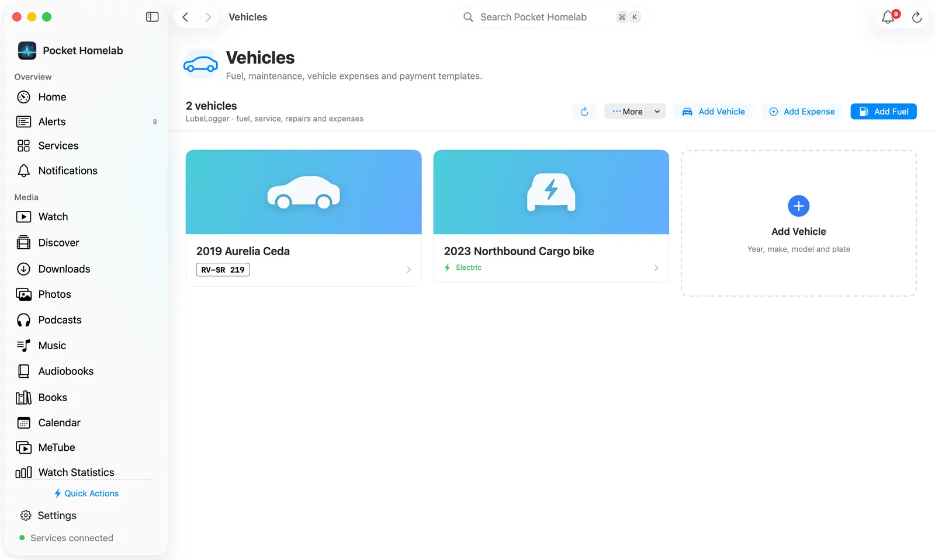Click the MeTube icon in sidebar
This screenshot has height=560, width=935.
click(23, 447)
